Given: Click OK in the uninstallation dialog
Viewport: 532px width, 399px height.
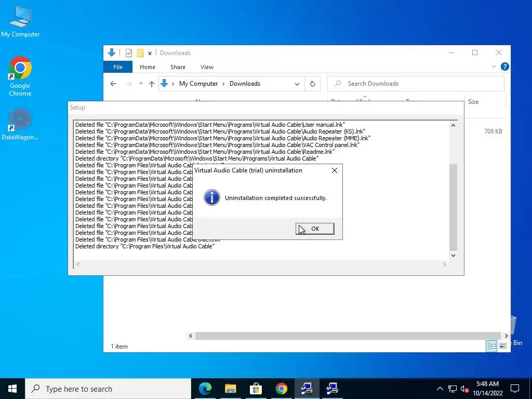Looking at the screenshot, I should (315, 229).
